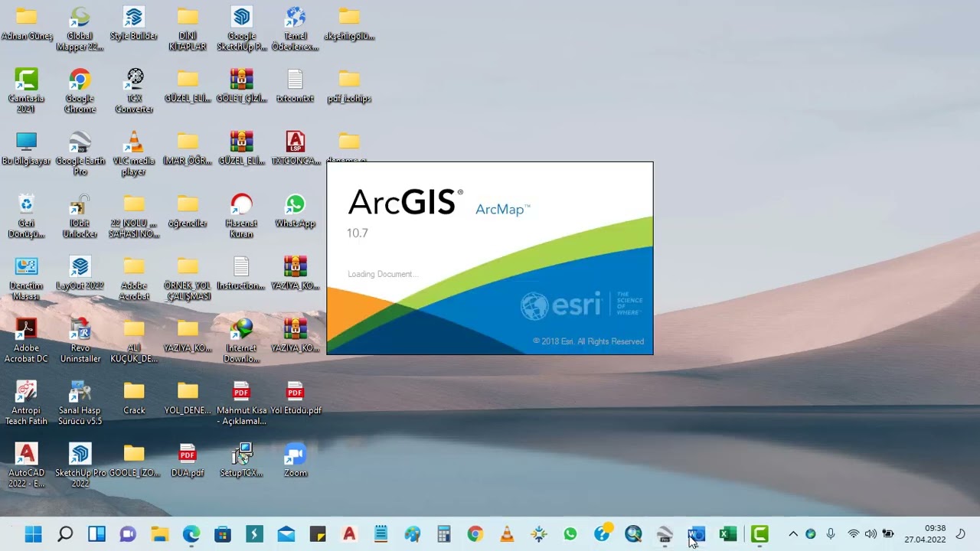
Task: Select the IObit Unlocker desktop icon
Action: (x=80, y=217)
